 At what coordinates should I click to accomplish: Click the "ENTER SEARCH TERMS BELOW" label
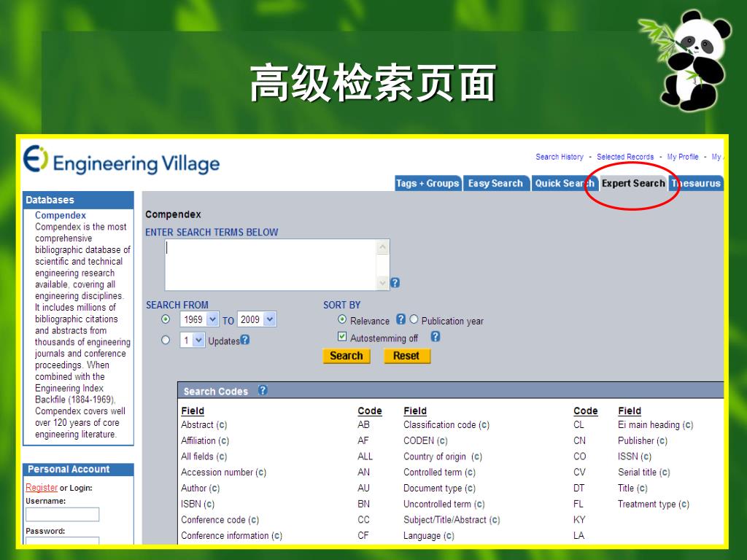coord(212,233)
